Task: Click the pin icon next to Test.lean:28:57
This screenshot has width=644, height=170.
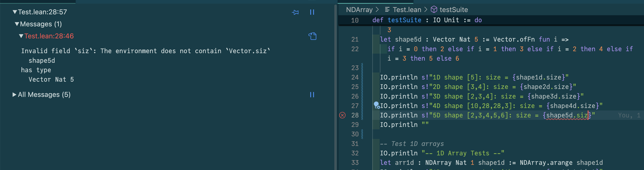Action: [x=295, y=12]
